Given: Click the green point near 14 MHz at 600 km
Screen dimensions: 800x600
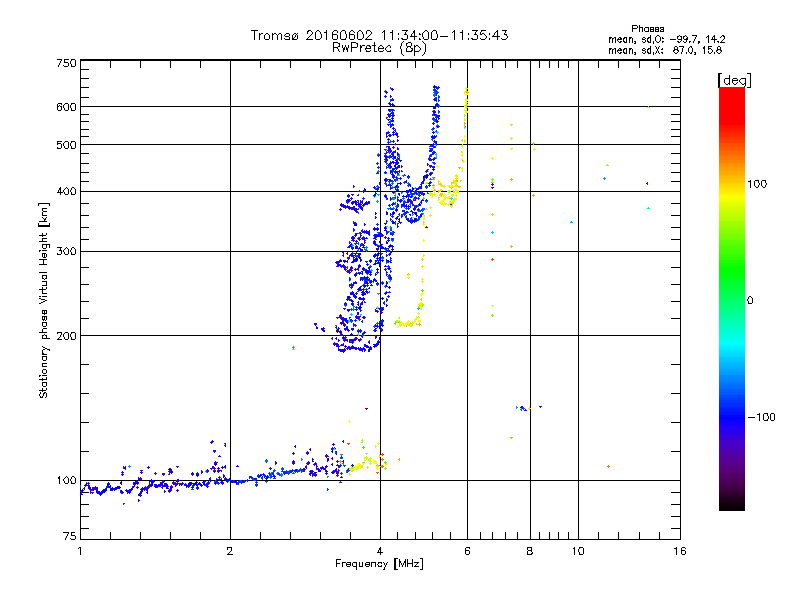Looking at the screenshot, I should pos(648,107).
